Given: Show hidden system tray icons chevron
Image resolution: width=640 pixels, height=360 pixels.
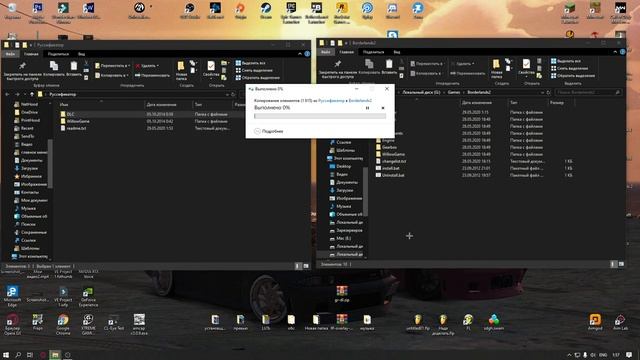Looking at the screenshot, I should coord(569,355).
